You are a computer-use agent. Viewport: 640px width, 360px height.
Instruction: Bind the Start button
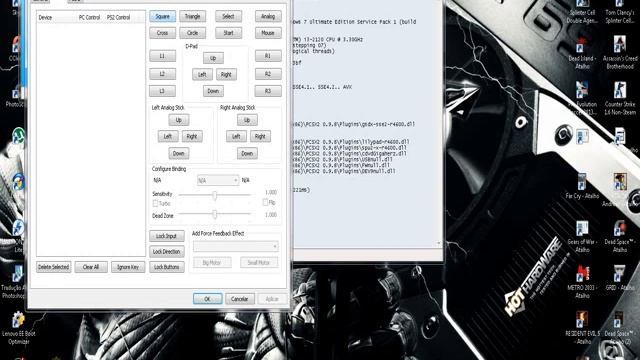coord(229,33)
